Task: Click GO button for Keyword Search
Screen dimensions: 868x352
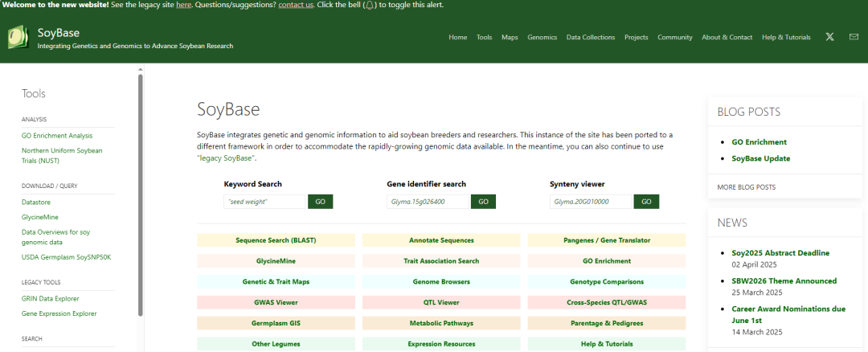Action: (321, 202)
